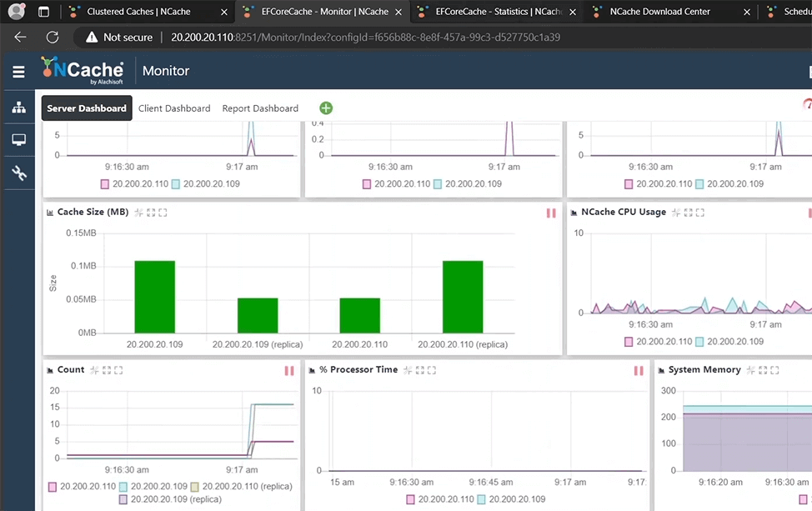The image size is (812, 511).
Task: Click the pin icon beside NCache CPU Usage
Action: 676,213
